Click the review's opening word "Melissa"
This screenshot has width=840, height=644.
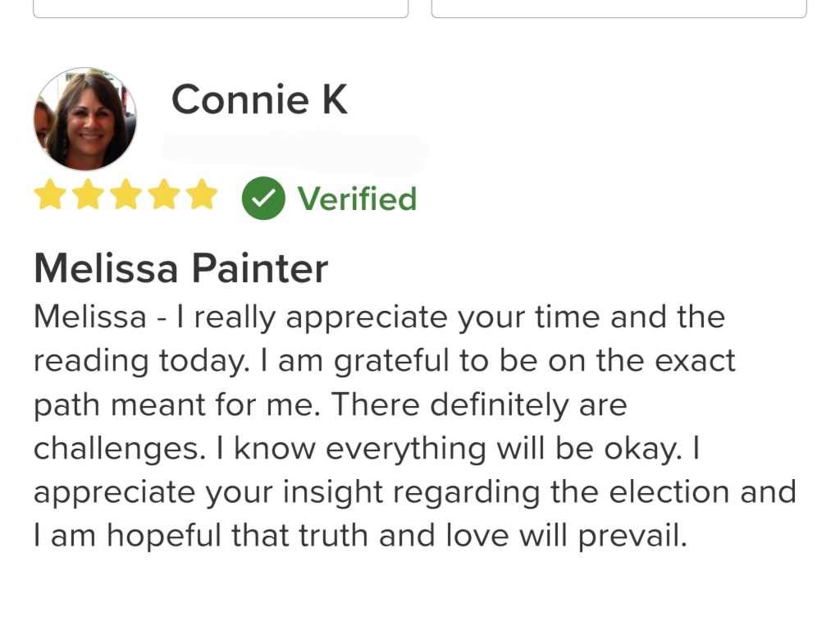click(90, 317)
